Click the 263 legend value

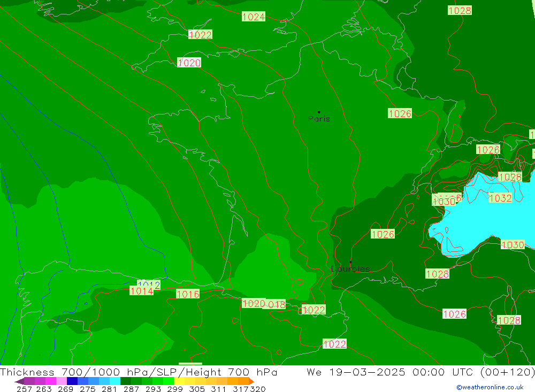tap(44, 389)
